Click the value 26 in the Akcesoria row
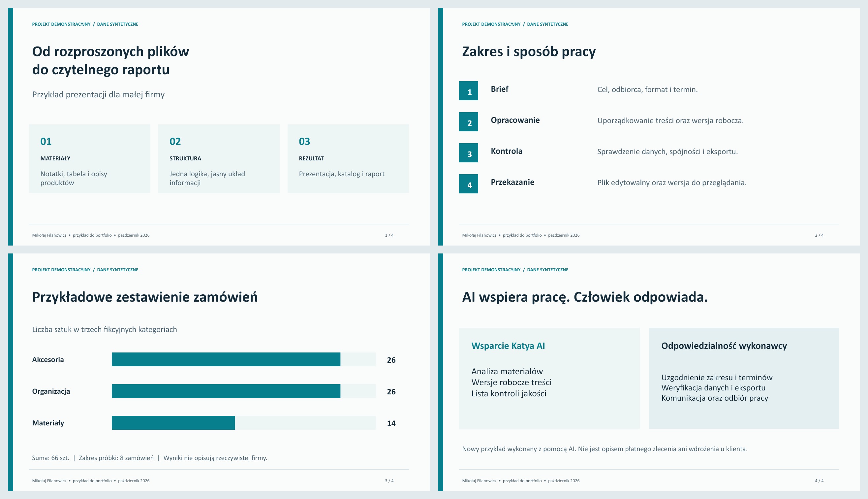This screenshot has height=499, width=868. tap(391, 360)
